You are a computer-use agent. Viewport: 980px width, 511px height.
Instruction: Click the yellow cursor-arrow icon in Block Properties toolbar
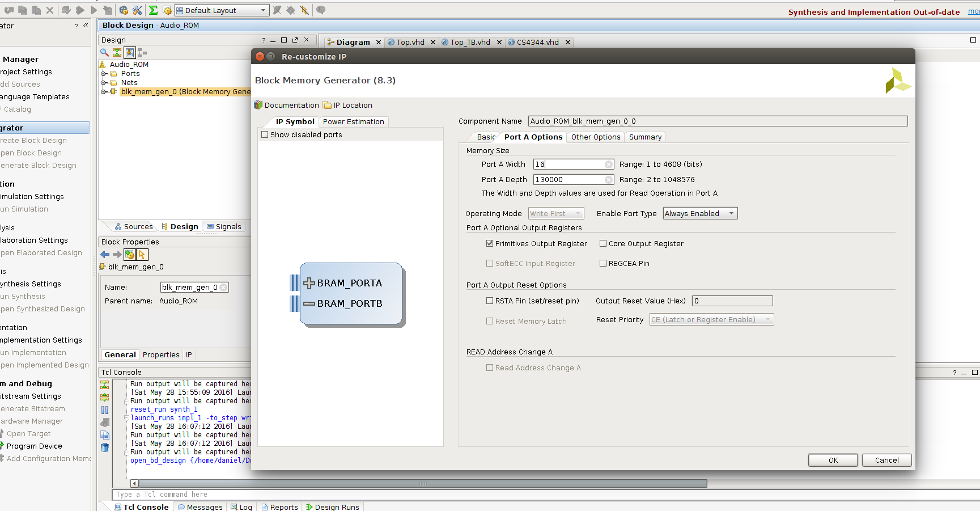coord(142,255)
